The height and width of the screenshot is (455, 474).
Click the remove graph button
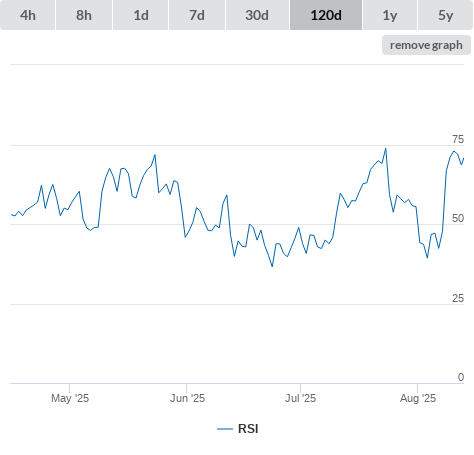(426, 45)
